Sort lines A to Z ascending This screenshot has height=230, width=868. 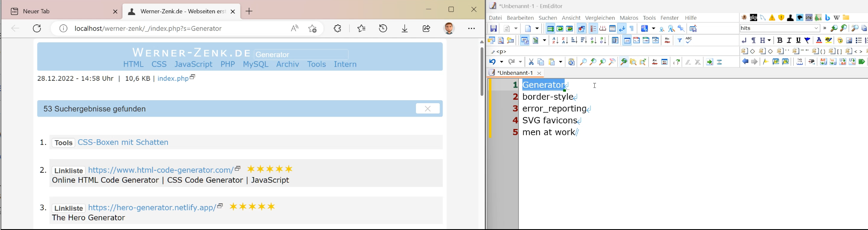555,40
